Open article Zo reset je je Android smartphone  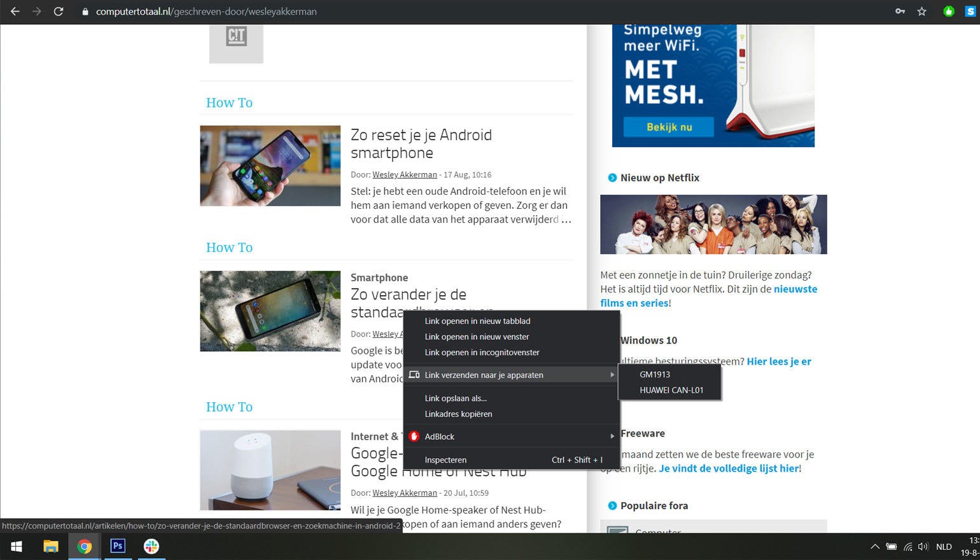coord(421,144)
